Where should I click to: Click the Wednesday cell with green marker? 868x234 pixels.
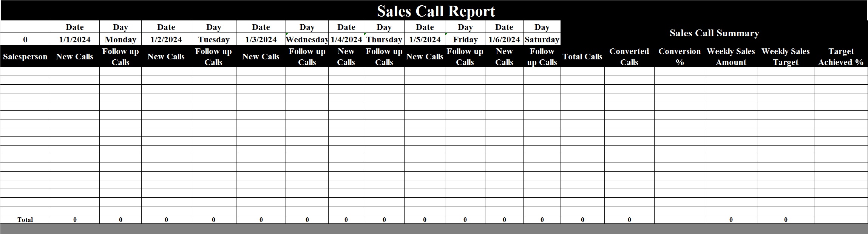pyautogui.click(x=307, y=39)
